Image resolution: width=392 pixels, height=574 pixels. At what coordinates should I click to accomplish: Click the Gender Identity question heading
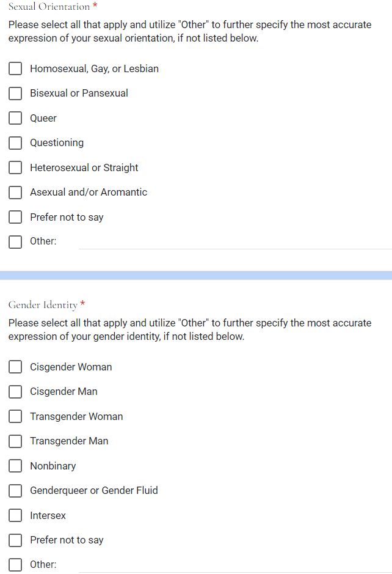43,304
